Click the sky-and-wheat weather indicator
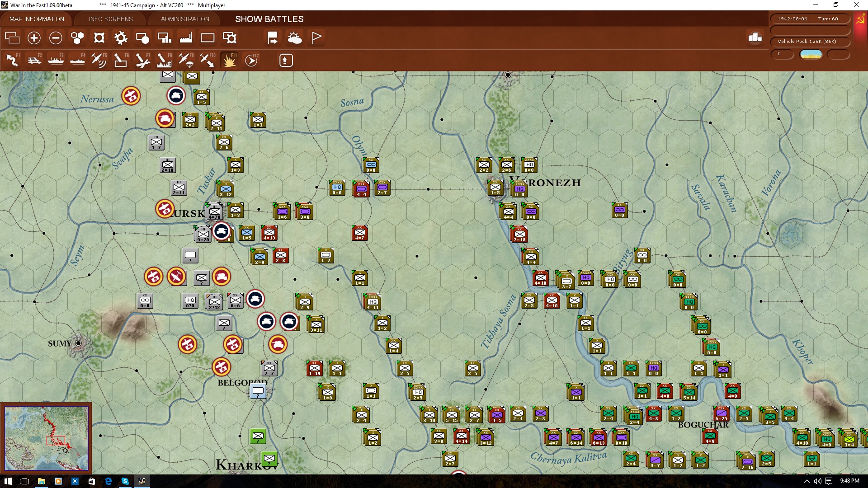This screenshot has height=488, width=868. click(811, 54)
